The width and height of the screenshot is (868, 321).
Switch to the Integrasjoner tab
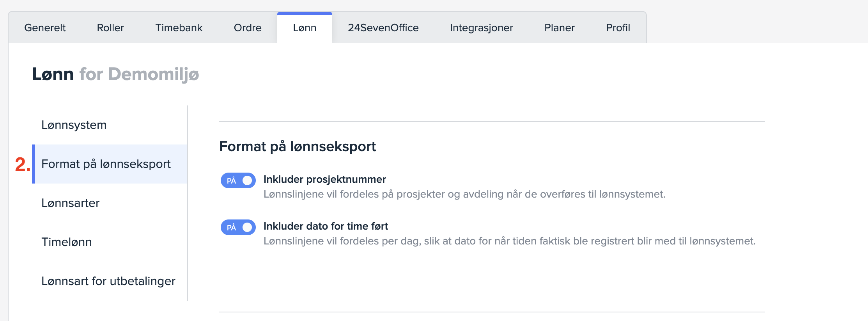pyautogui.click(x=481, y=28)
